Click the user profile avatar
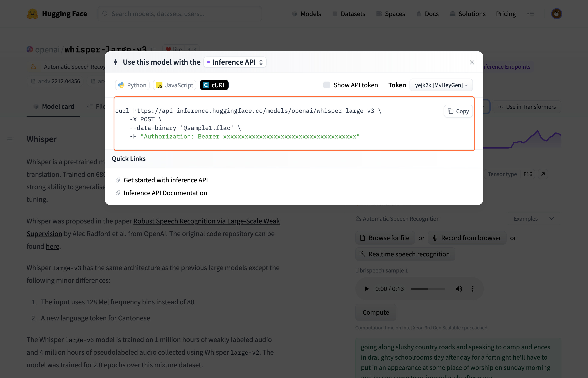 point(556,14)
